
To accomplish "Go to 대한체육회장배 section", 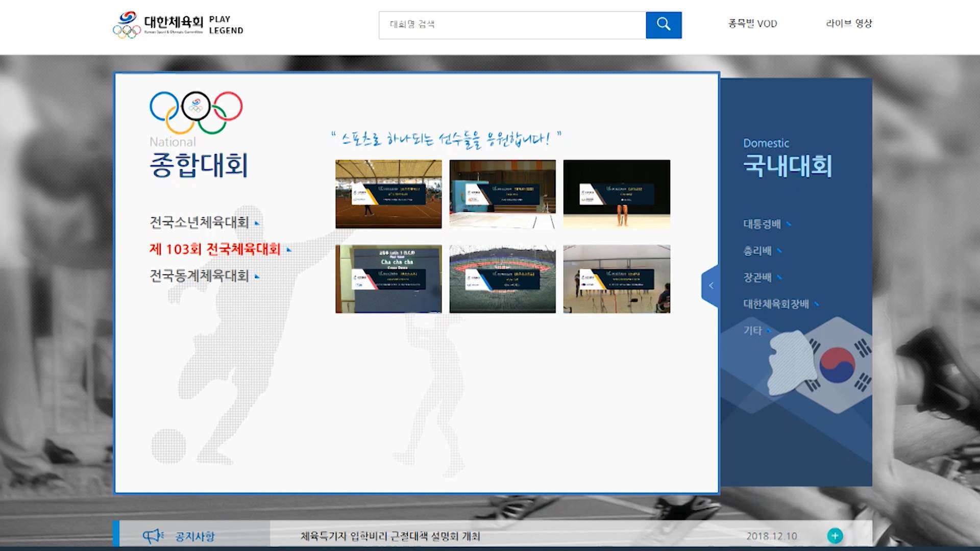I will tap(776, 304).
